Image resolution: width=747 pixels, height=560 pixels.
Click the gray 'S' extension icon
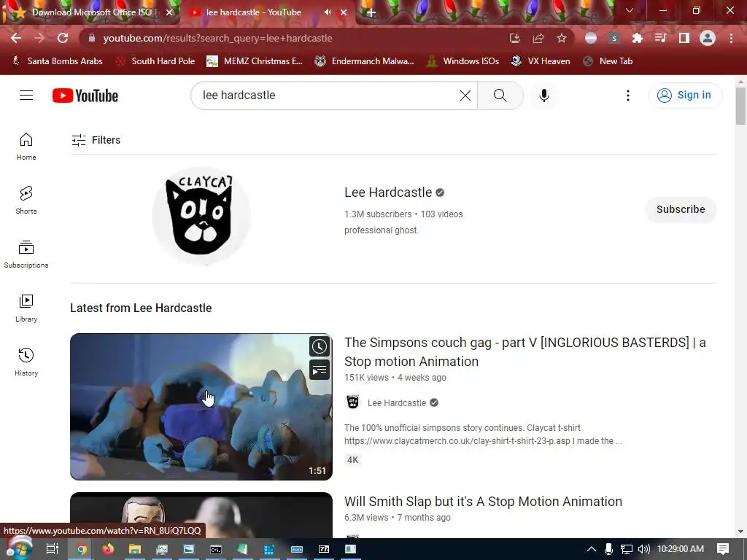tap(614, 38)
